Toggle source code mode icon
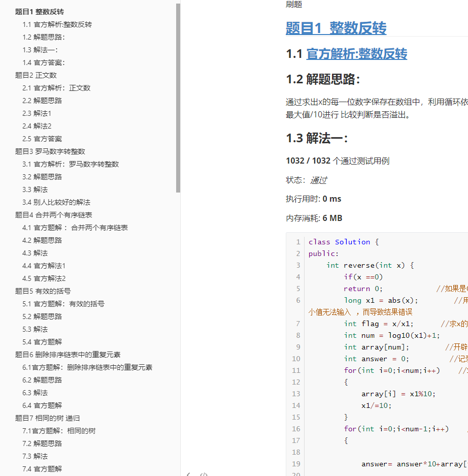 (204, 474)
